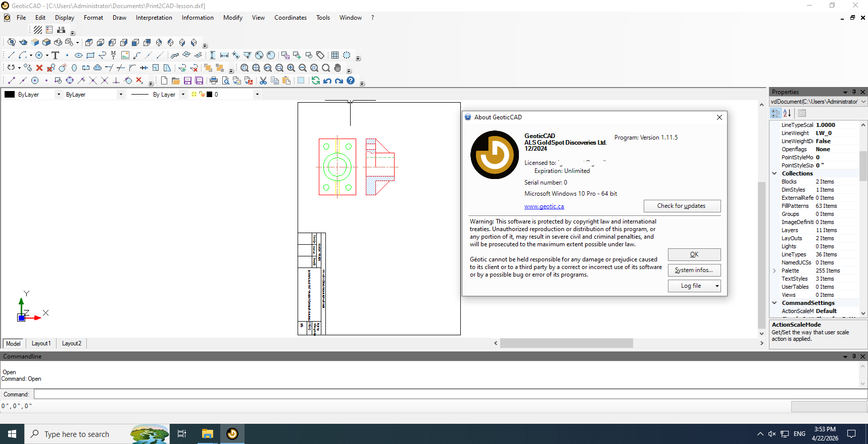The image size is (868, 444).
Task: Select the Text tool
Action: click(x=56, y=55)
